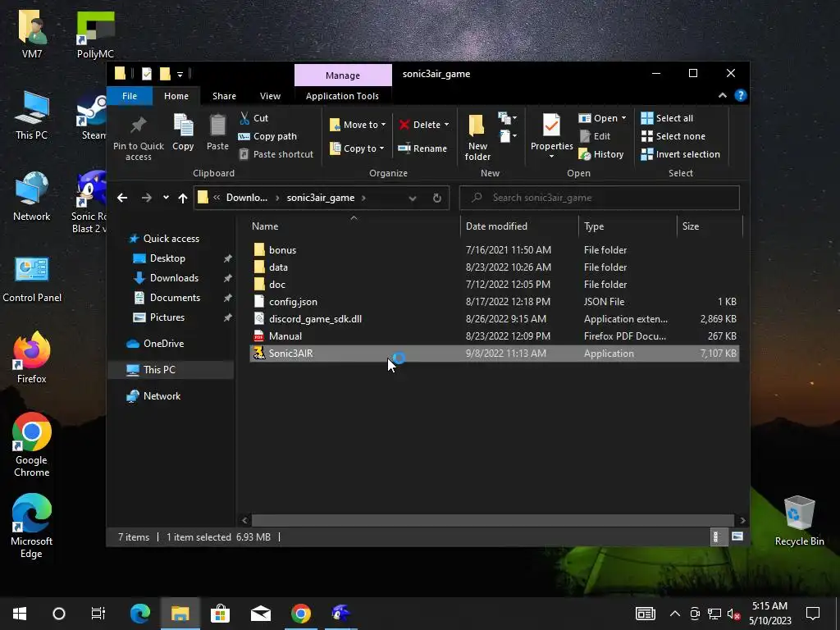Viewport: 840px width, 630px height.
Task: Open Desktop in Quick access
Action: click(x=167, y=258)
